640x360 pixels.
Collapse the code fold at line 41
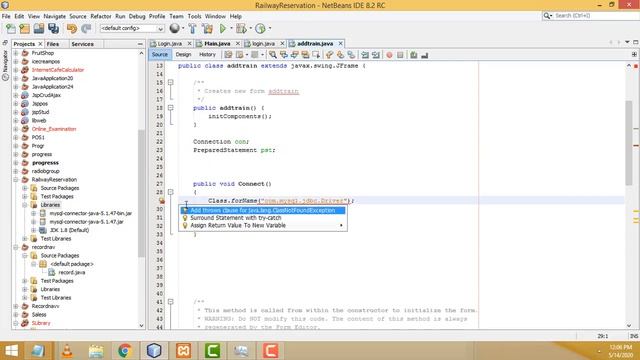pos(171,302)
